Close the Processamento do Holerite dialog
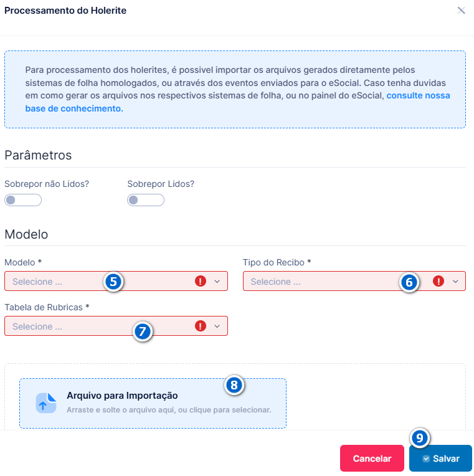This screenshot has height=476, width=474. (462, 11)
